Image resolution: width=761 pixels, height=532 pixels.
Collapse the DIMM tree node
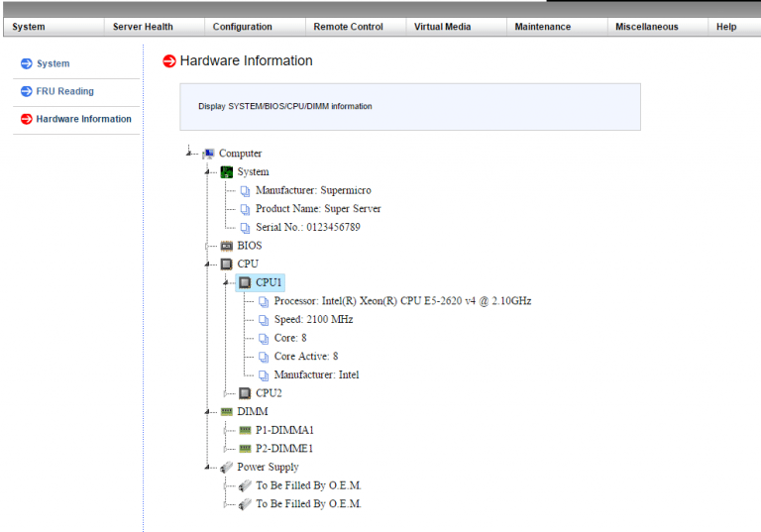[x=207, y=412]
